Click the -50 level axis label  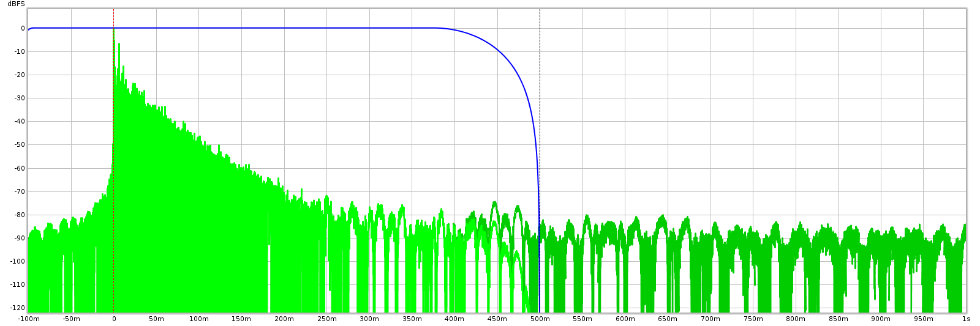point(20,144)
